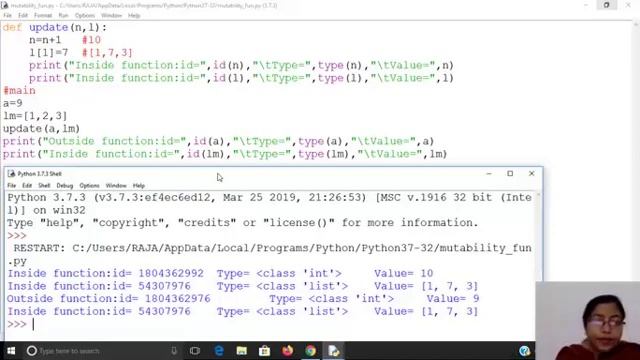Restore down the editor window
The width and height of the screenshot is (640, 360).
coord(607,5)
